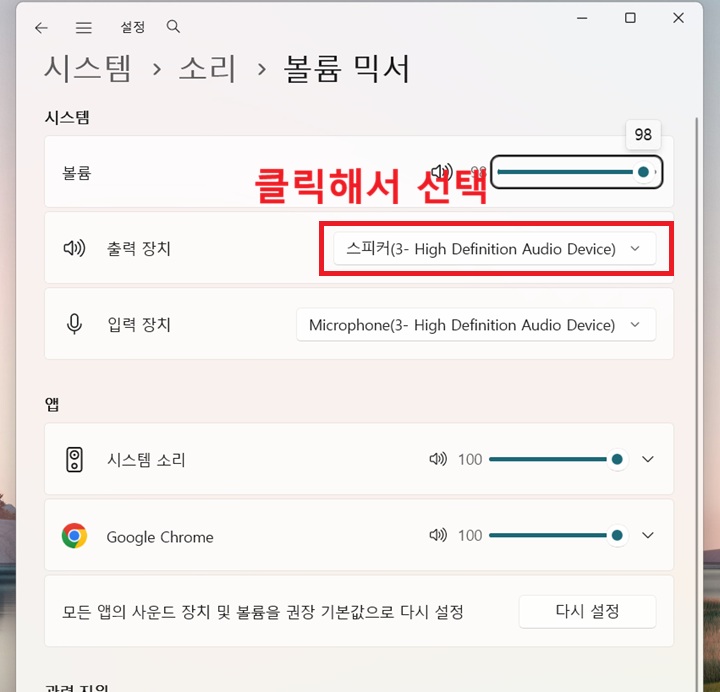The width and height of the screenshot is (720, 692).
Task: Expand the Google Chrome row chevron
Action: point(647,535)
